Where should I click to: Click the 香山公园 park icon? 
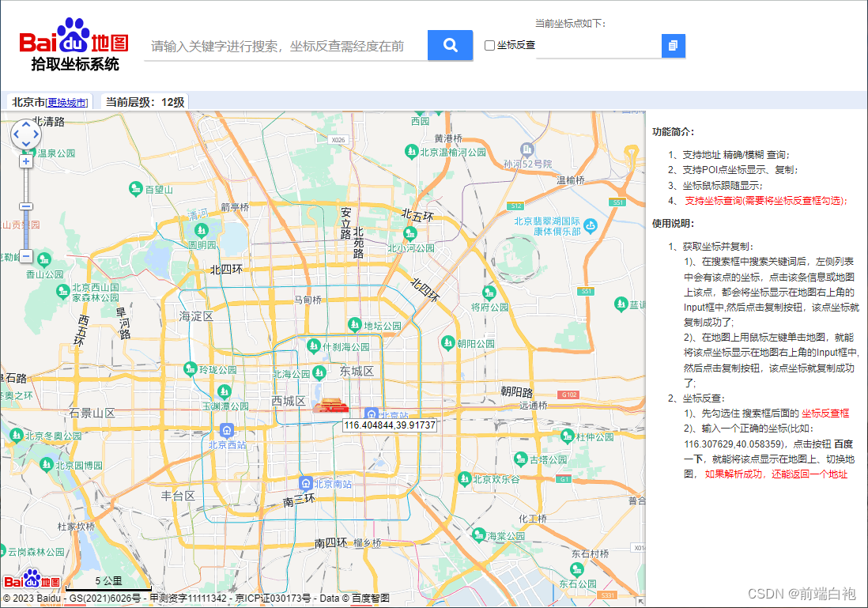(44, 259)
